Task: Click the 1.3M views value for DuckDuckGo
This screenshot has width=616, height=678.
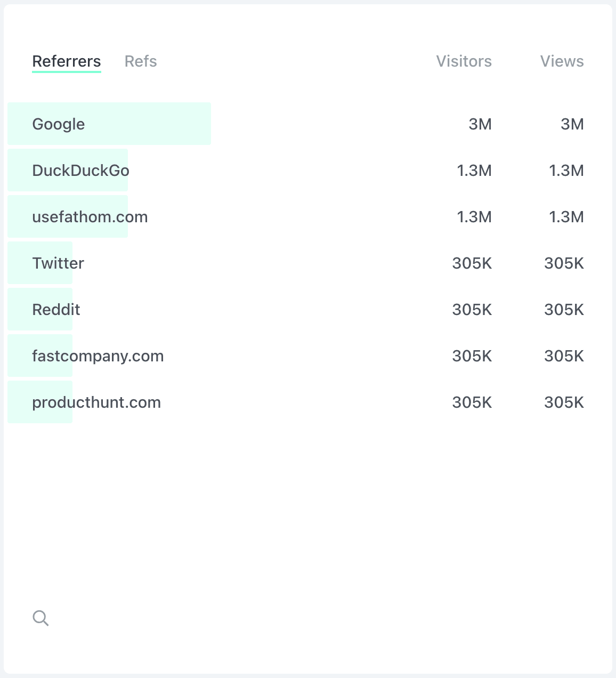Action: (x=566, y=170)
